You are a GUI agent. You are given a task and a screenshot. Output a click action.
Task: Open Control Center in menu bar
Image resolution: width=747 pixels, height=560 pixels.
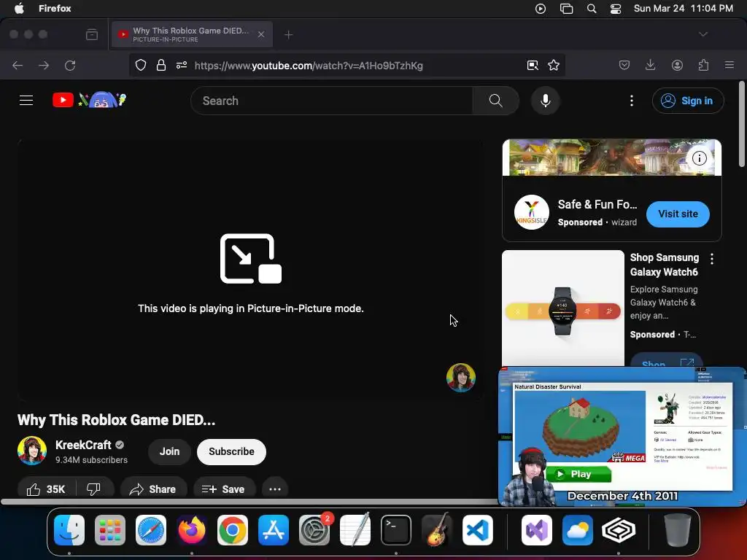pyautogui.click(x=616, y=8)
